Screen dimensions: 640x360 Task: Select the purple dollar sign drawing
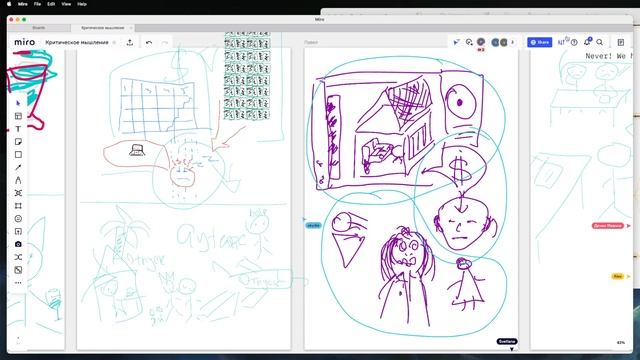pyautogui.click(x=460, y=169)
